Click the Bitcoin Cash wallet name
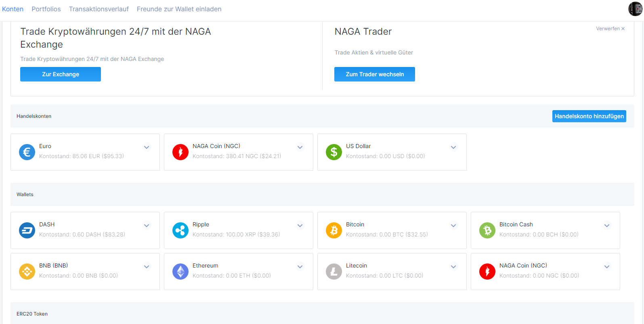The height and width of the screenshot is (324, 644). [516, 224]
